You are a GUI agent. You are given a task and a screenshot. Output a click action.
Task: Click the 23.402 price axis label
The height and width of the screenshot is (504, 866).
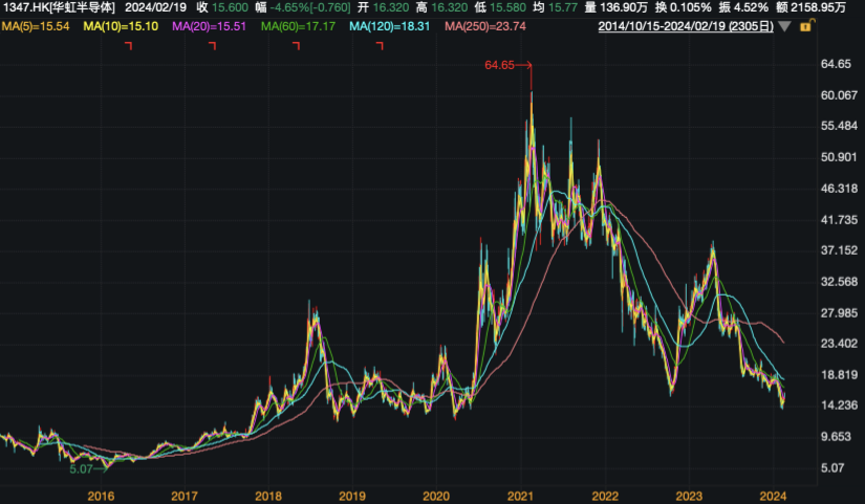point(839,343)
